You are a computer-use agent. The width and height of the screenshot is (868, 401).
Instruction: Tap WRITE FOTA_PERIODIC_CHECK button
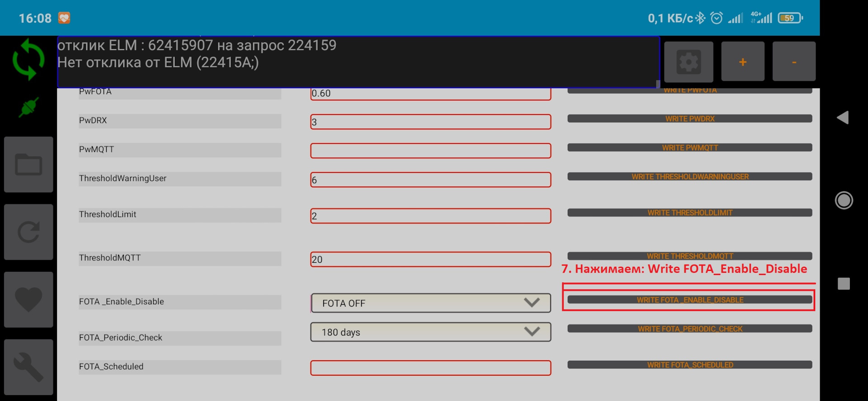[x=690, y=329]
